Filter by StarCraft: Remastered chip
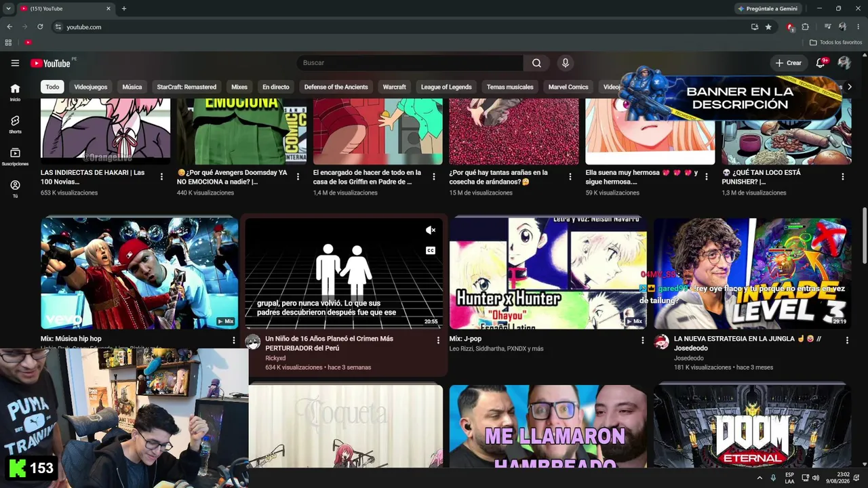868x488 pixels. click(x=186, y=87)
